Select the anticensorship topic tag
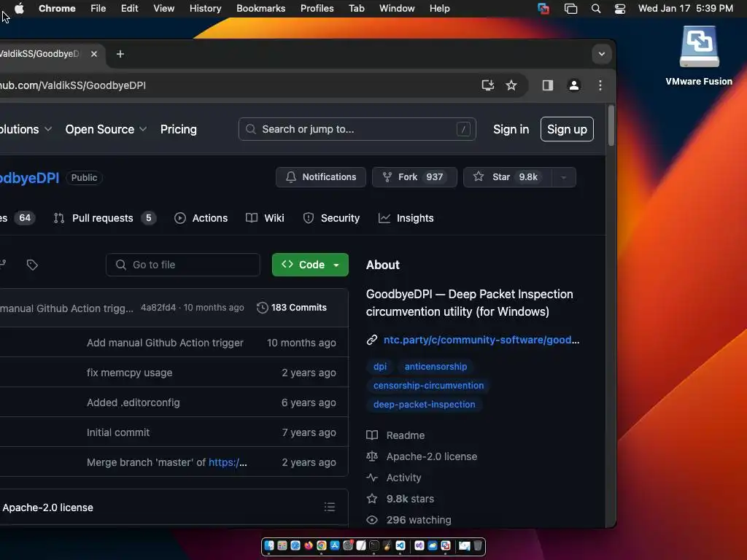This screenshot has height=560, width=747. (436, 367)
